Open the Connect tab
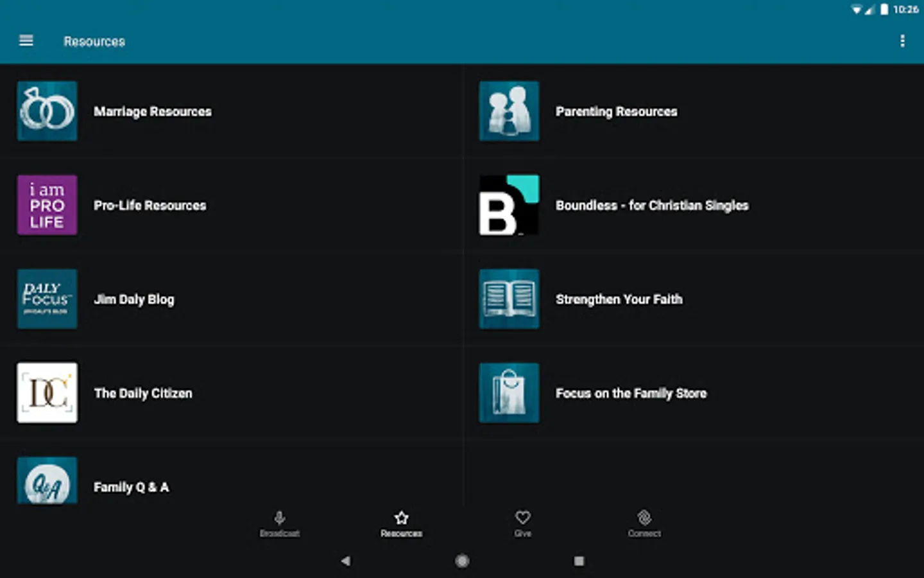The image size is (924, 578). point(644,524)
